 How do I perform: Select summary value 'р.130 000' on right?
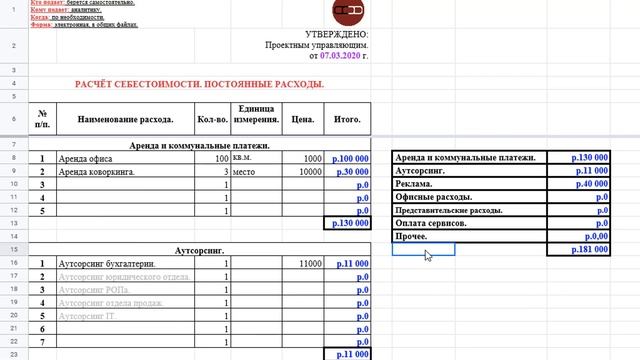click(x=578, y=158)
